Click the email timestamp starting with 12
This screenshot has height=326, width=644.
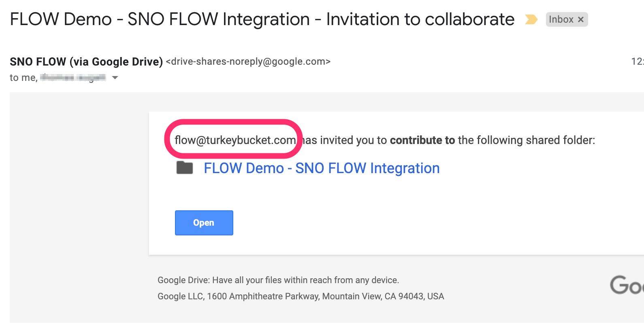pos(638,61)
